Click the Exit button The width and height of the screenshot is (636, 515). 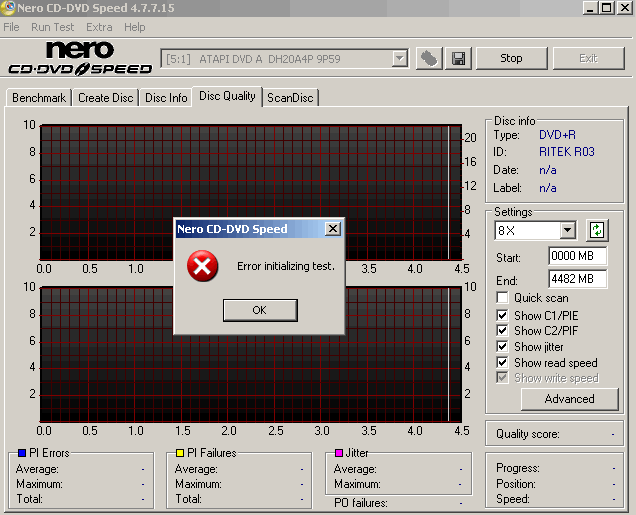click(588, 58)
